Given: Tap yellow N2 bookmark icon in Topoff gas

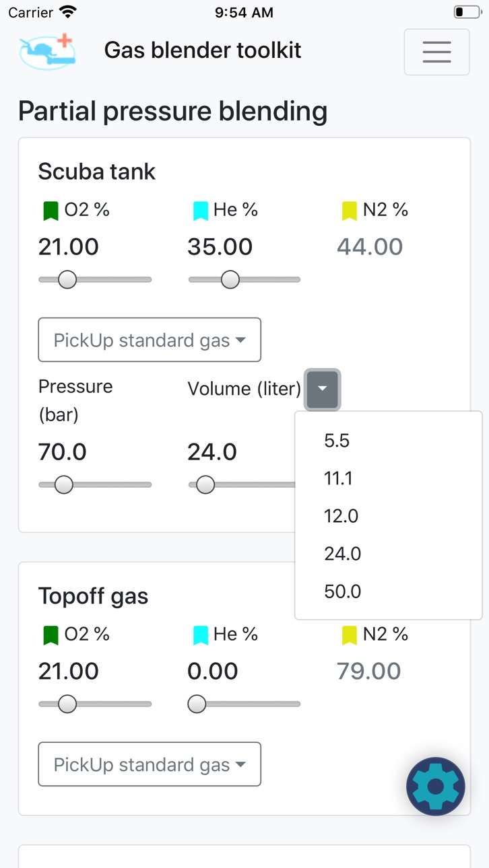Looking at the screenshot, I should (x=349, y=636).
